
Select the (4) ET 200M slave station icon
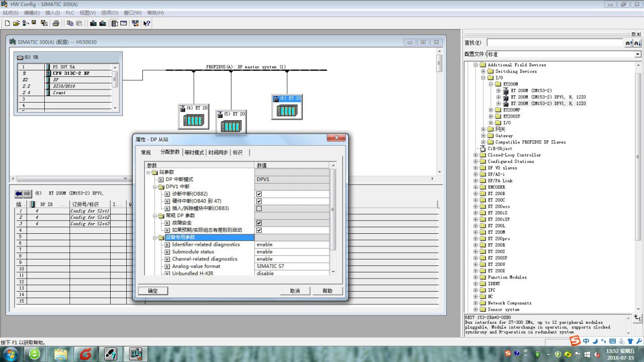point(194,117)
